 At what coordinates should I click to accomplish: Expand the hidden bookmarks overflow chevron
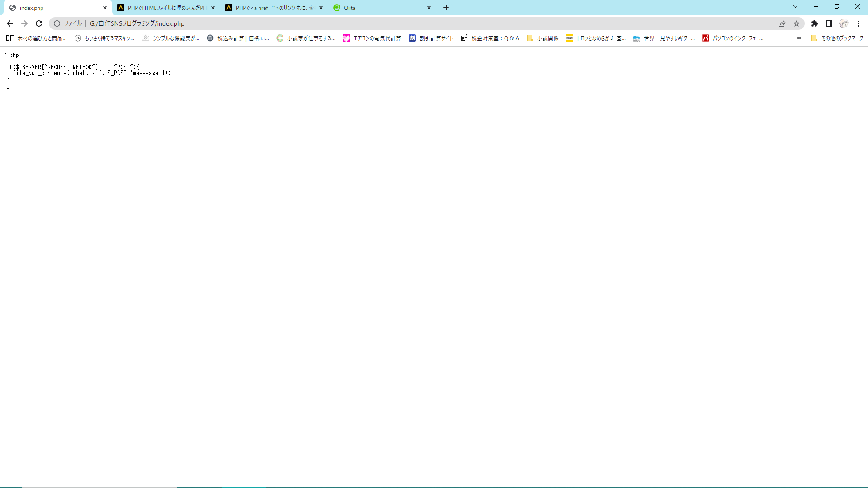[799, 38]
